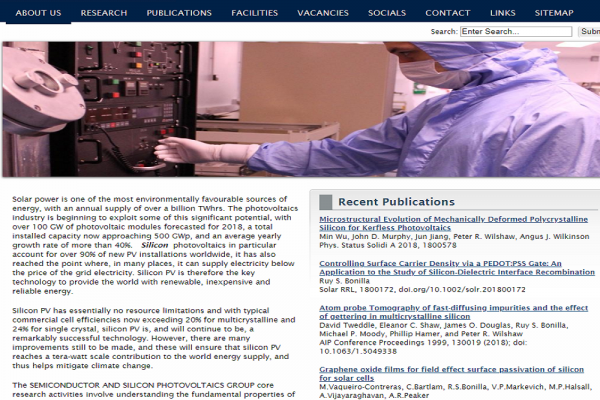600x400 pixels.
Task: Select 'M.Vaqueiro-Contreras, C.Bartlam' author line
Action: pyautogui.click(x=455, y=387)
